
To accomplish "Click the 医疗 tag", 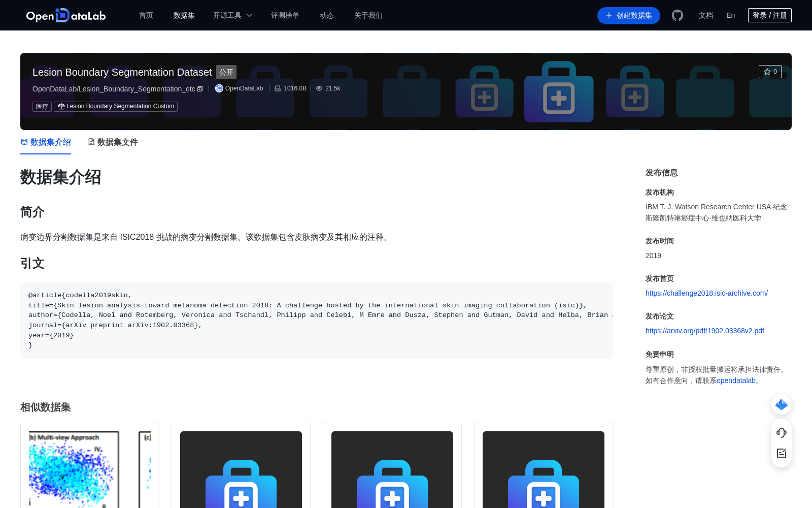I will pos(42,107).
